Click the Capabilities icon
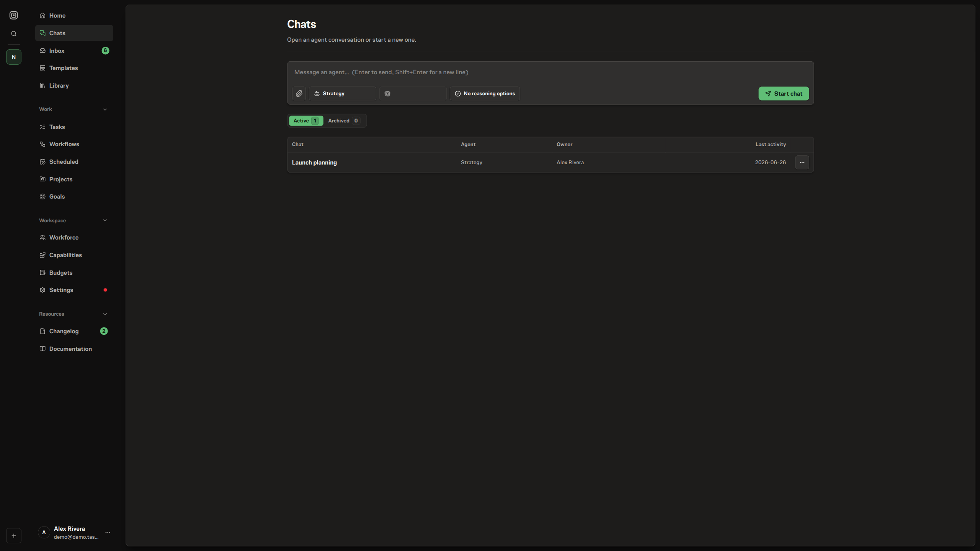 tap(42, 255)
